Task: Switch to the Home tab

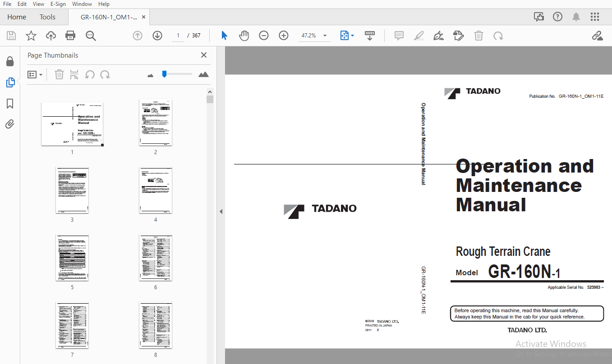Action: [x=17, y=17]
